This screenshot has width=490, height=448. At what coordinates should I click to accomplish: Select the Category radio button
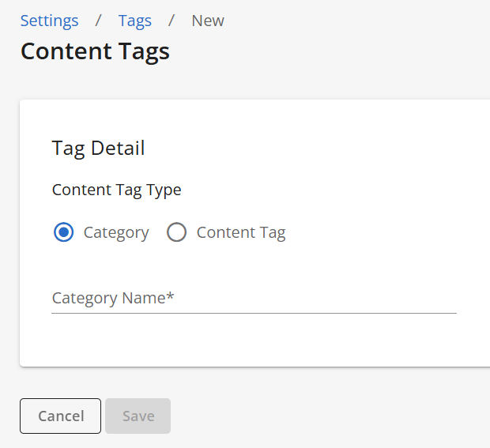pyautogui.click(x=64, y=232)
